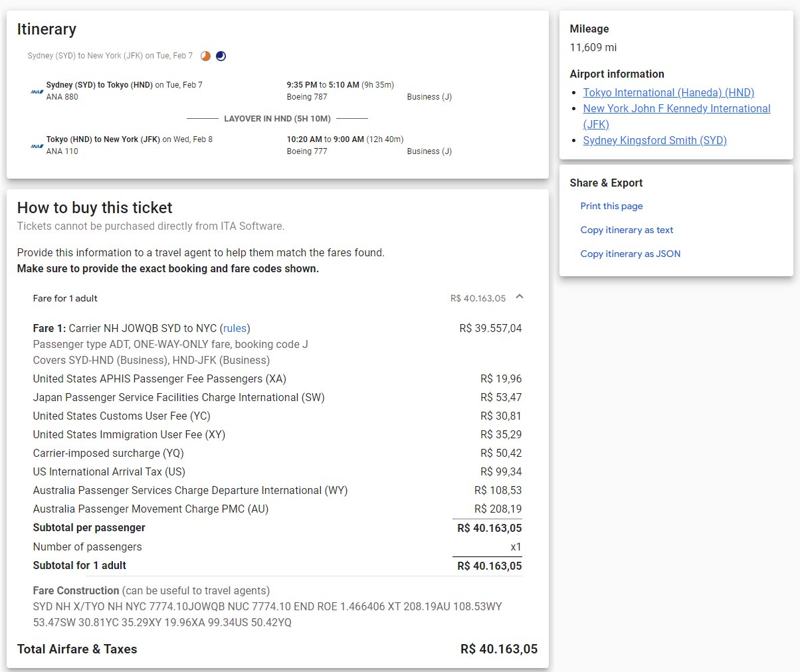Click the Share & Export heading
This screenshot has width=800, height=672.
(x=607, y=183)
